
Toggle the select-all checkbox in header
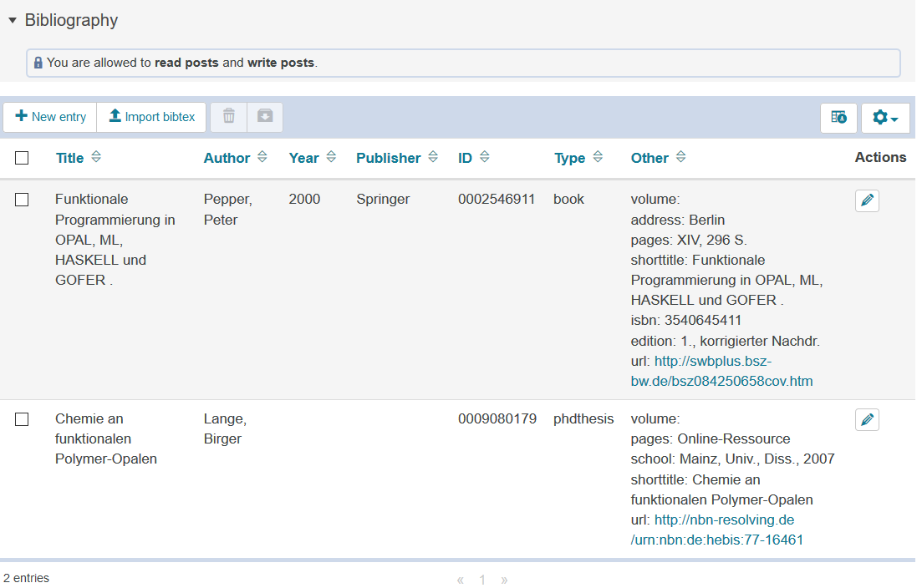tap(22, 158)
